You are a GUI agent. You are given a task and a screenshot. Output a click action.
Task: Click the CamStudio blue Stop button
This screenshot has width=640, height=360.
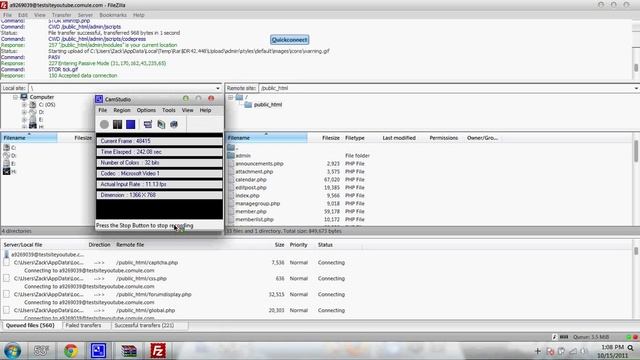pos(131,124)
